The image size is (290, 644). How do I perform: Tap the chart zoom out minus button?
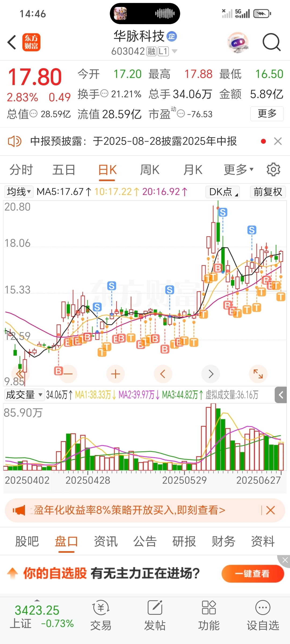68,374
